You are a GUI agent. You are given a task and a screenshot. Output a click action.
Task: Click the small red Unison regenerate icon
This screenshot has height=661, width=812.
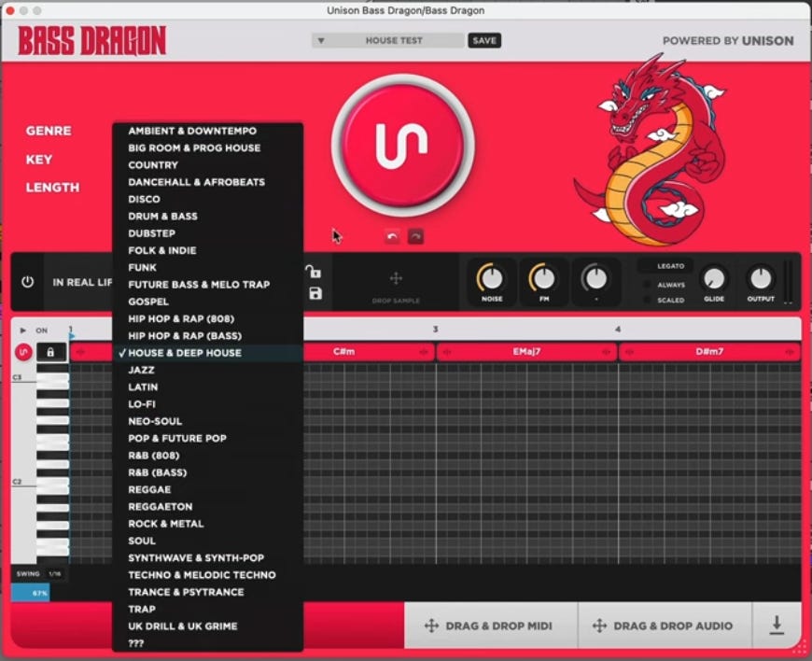click(x=23, y=352)
